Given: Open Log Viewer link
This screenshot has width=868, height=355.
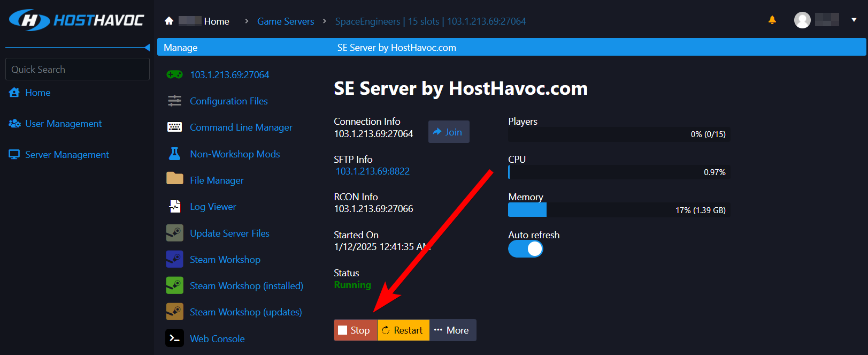Looking at the screenshot, I should click(213, 207).
